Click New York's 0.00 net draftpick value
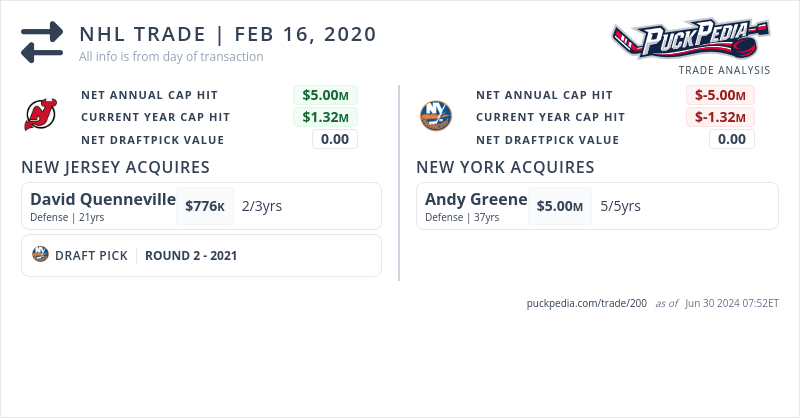Image resolution: width=800 pixels, height=418 pixels. tap(732, 139)
